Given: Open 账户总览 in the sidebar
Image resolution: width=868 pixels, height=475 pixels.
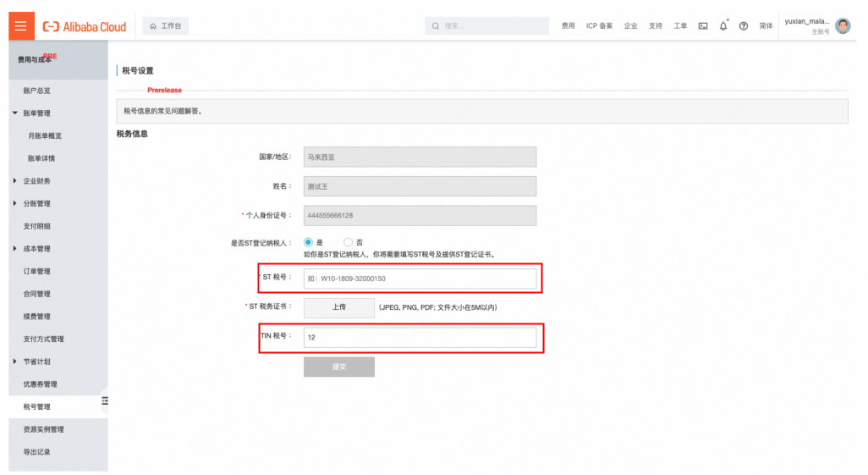Looking at the screenshot, I should point(36,91).
